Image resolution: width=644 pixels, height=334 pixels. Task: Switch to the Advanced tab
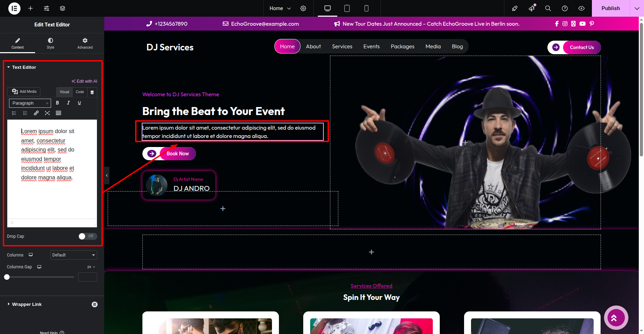85,43
